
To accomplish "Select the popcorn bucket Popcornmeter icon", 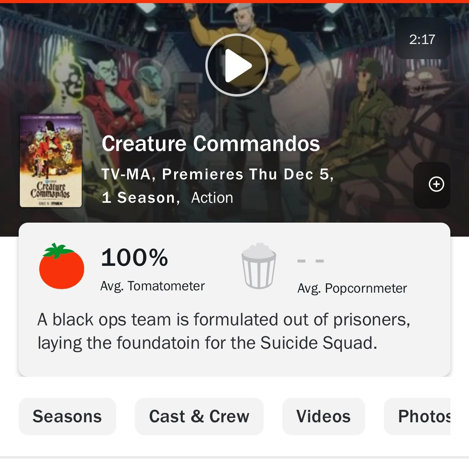I will coord(259,266).
